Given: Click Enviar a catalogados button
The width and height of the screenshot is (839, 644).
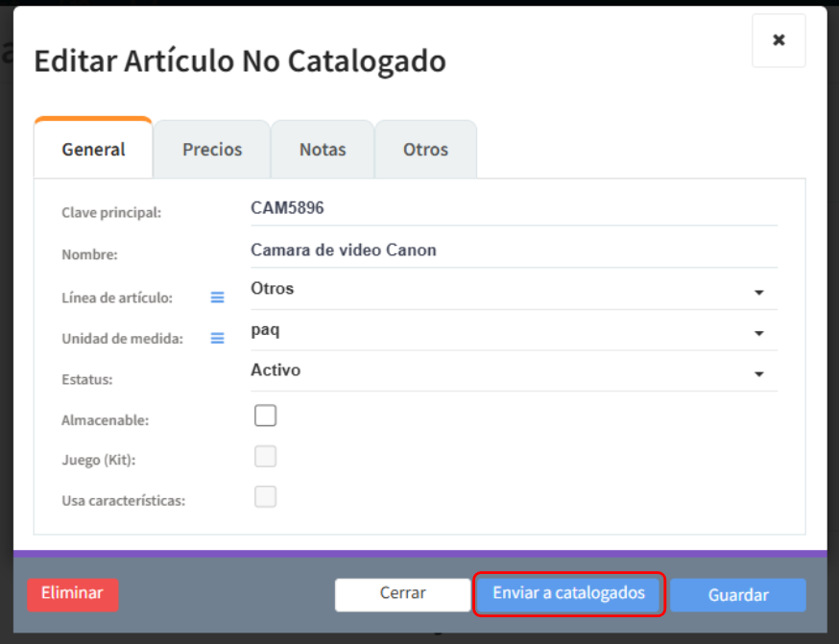Looking at the screenshot, I should 569,594.
